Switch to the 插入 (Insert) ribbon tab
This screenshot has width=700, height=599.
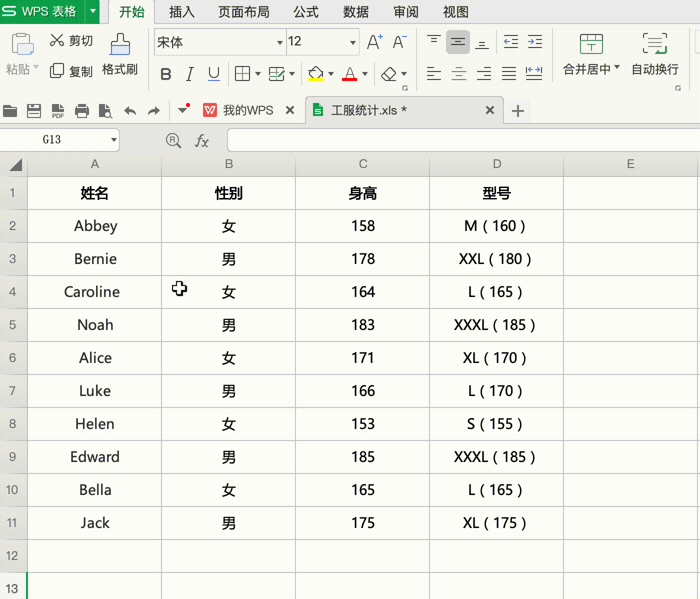[181, 12]
